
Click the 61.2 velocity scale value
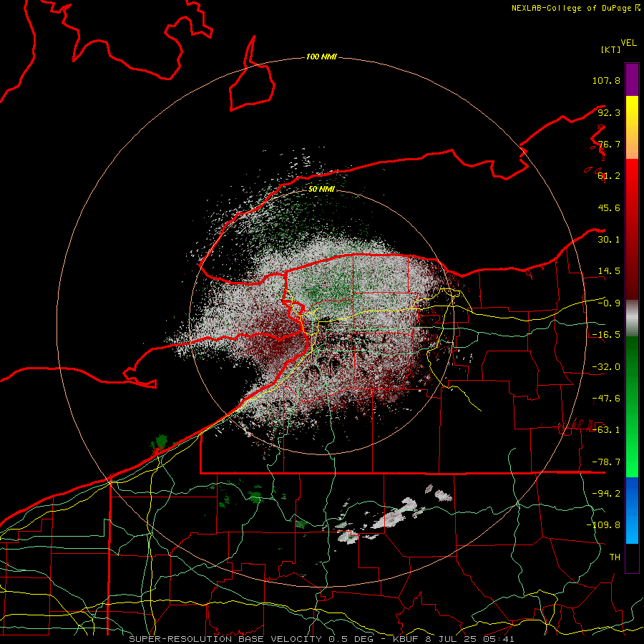[x=609, y=176]
